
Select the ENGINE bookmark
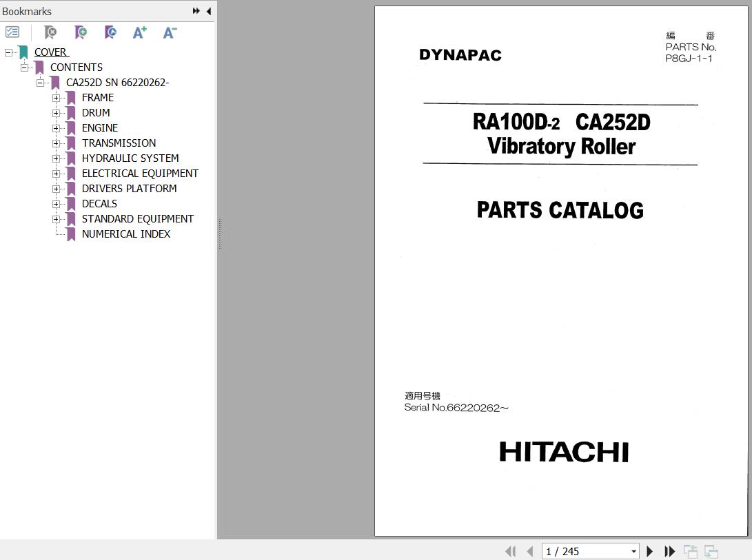[99, 128]
